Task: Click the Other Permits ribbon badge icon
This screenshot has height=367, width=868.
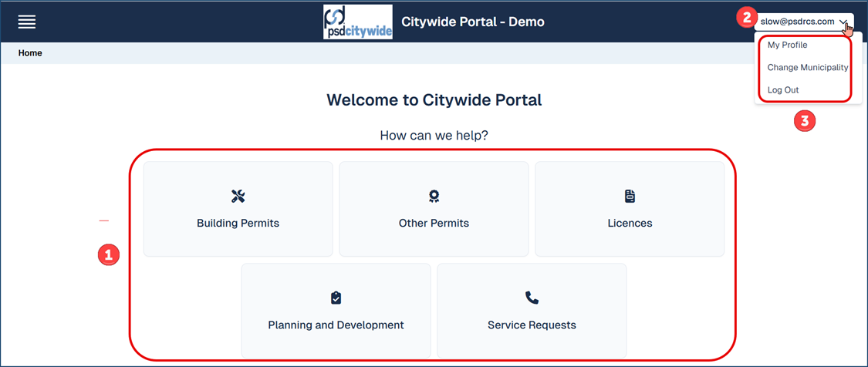Action: (x=434, y=196)
